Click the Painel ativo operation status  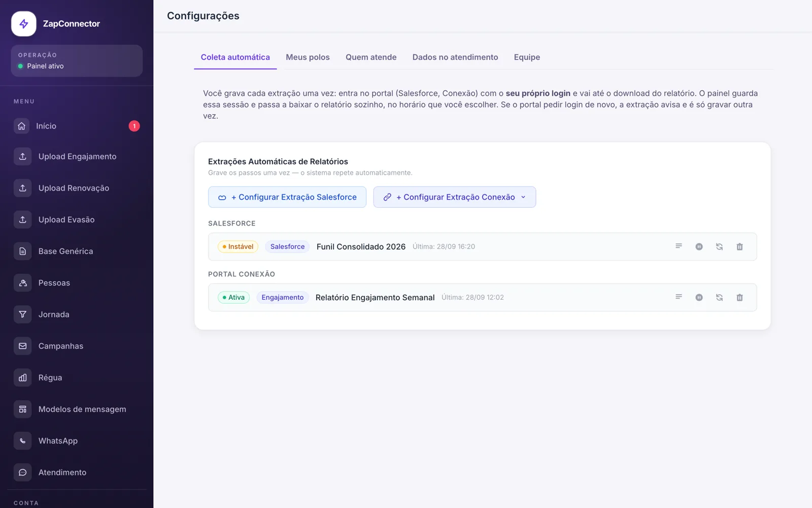(x=77, y=61)
